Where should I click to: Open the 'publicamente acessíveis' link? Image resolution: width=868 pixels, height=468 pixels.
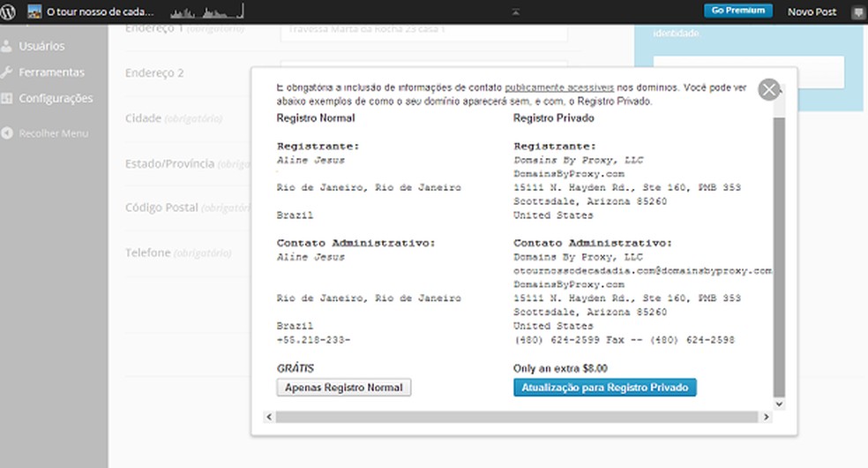click(559, 87)
